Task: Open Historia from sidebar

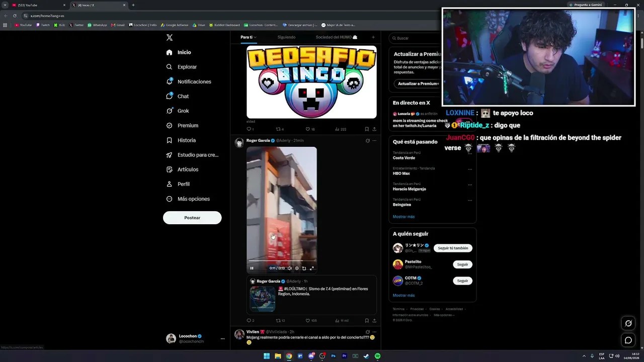Action: pos(181,140)
